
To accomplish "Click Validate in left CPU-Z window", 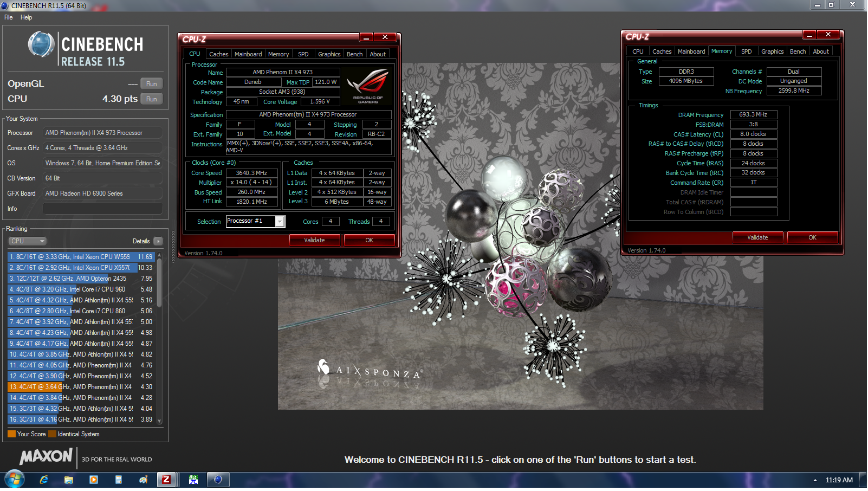I will (314, 240).
